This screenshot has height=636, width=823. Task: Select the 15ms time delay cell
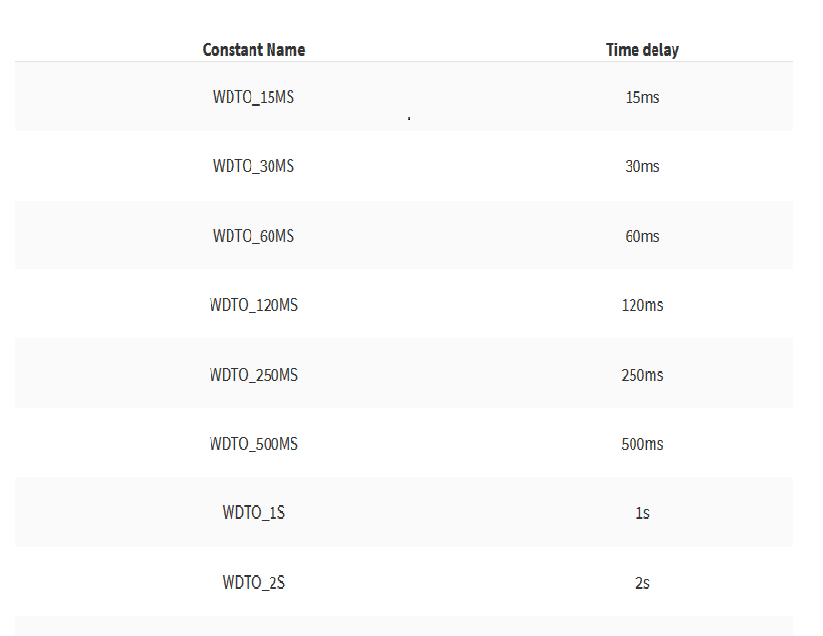(x=642, y=97)
